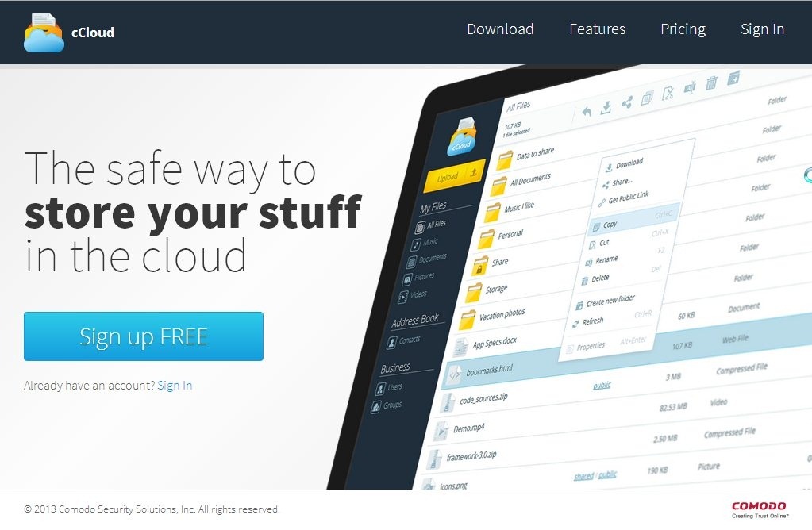
Task: Click the Comodo logo in the footer
Action: pyautogui.click(x=759, y=509)
